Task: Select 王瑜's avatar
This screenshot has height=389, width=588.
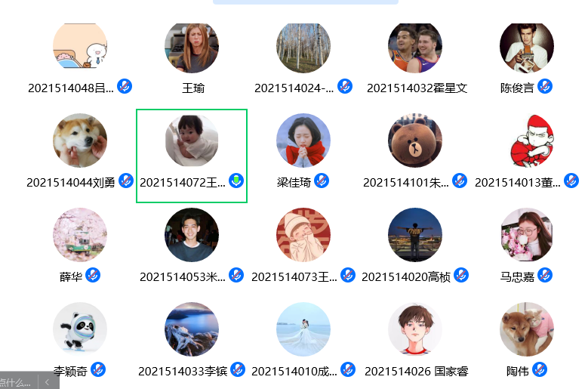Action: tap(192, 47)
